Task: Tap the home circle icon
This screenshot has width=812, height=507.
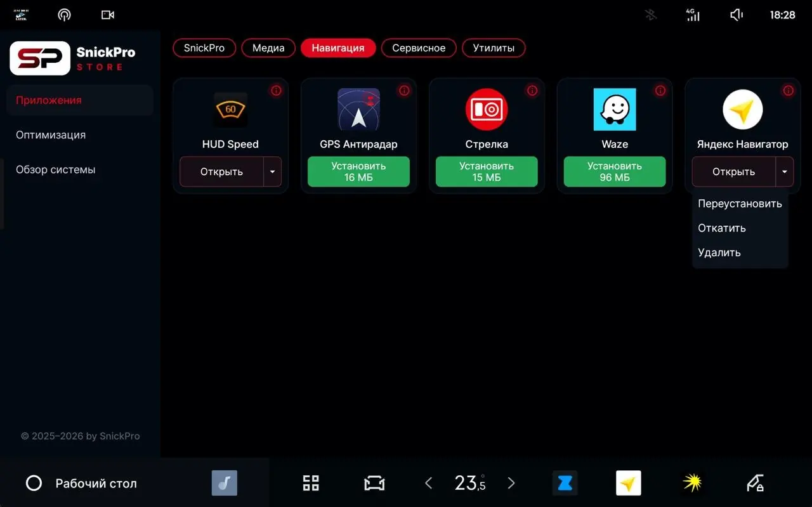Action: 34,484
